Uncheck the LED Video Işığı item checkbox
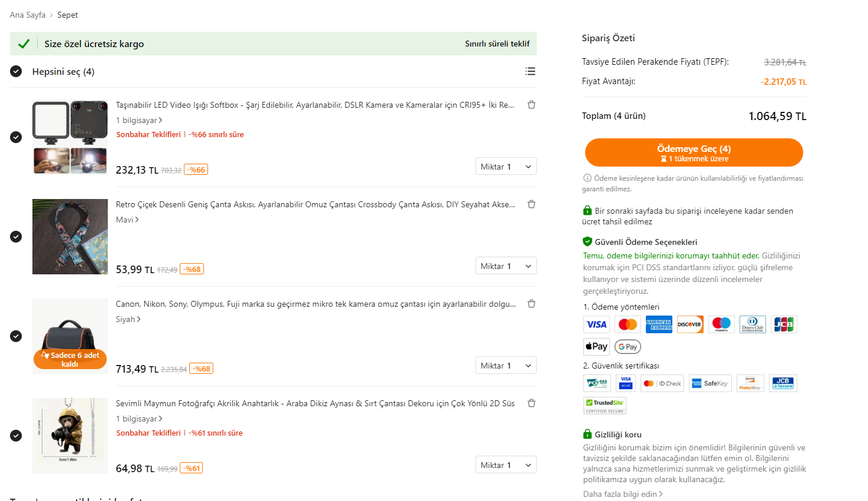 (x=16, y=137)
